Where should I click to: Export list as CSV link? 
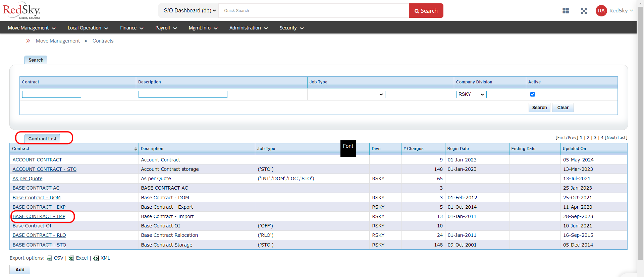click(x=58, y=258)
